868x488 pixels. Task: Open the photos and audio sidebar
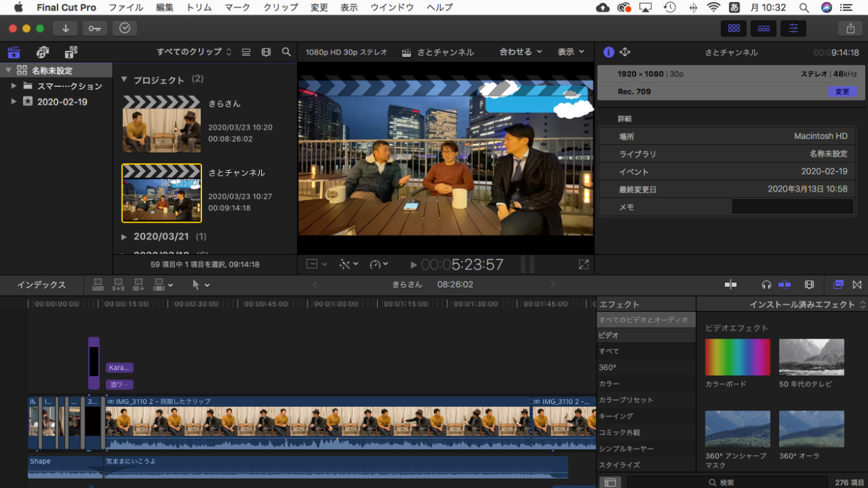click(42, 52)
